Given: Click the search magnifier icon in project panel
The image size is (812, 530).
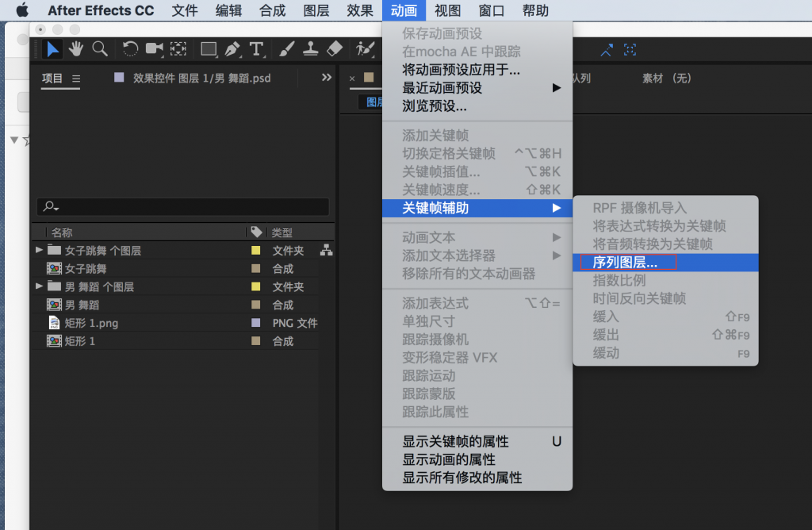Looking at the screenshot, I should [x=48, y=206].
